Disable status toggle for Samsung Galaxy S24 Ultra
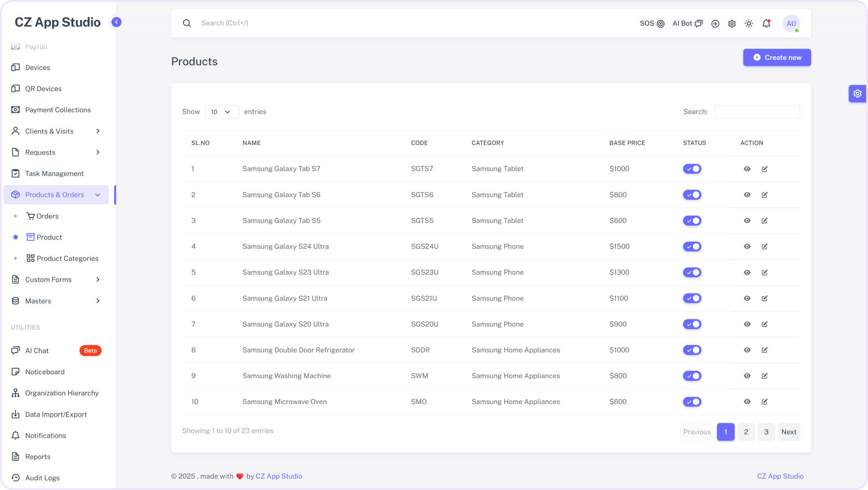This screenshot has height=490, width=868. [692, 246]
